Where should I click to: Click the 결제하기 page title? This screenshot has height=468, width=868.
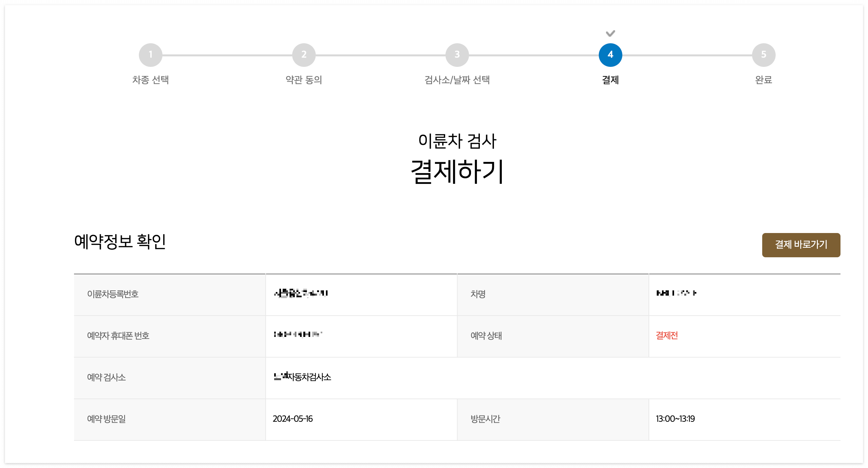click(x=457, y=172)
